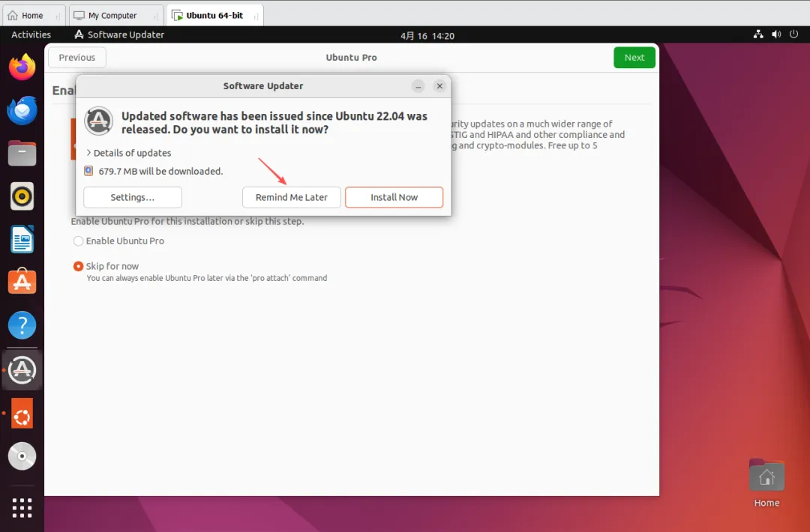Viewport: 810px width, 532px height.
Task: Launch Rhythmbox music player
Action: 22,196
